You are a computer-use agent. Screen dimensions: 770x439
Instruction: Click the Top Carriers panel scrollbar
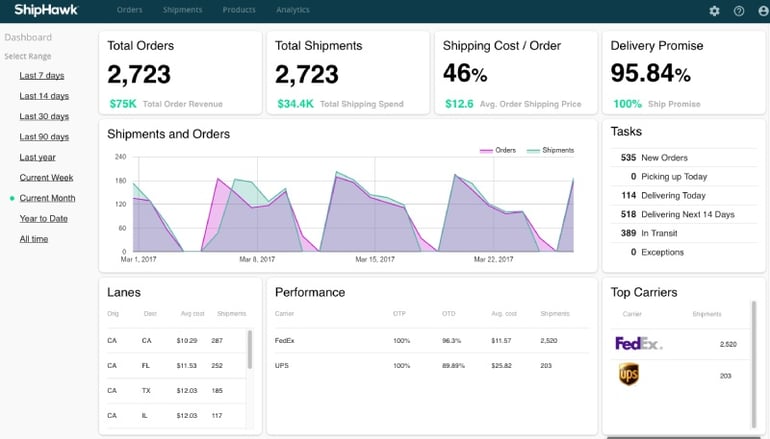point(754,364)
